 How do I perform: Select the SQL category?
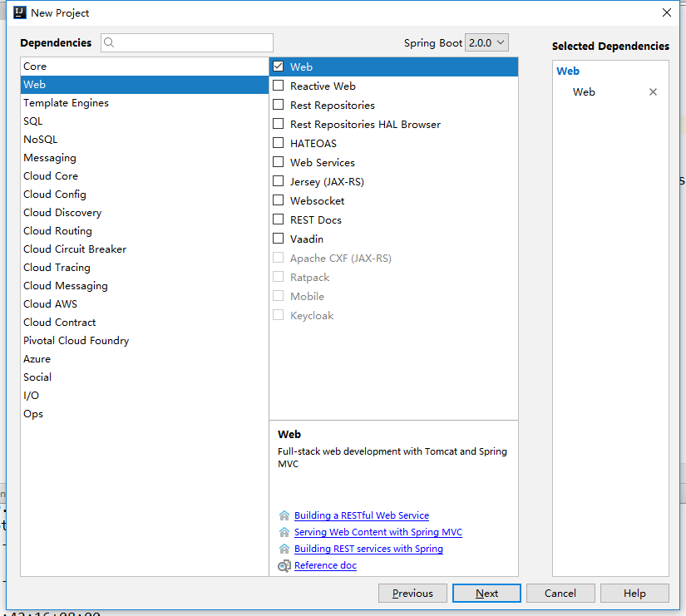(x=145, y=121)
